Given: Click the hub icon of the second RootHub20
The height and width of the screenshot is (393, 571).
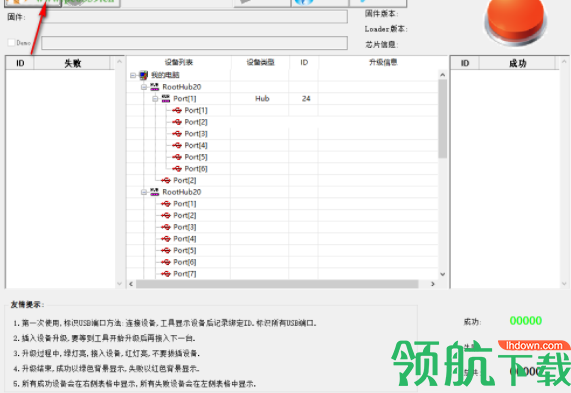Looking at the screenshot, I should [x=155, y=192].
